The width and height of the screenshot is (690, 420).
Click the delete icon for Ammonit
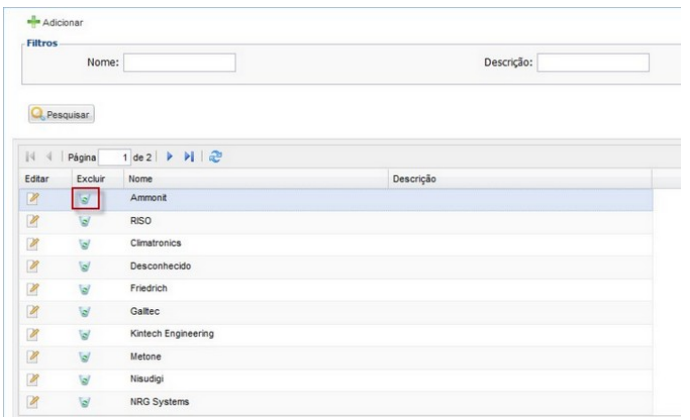pyautogui.click(x=86, y=199)
